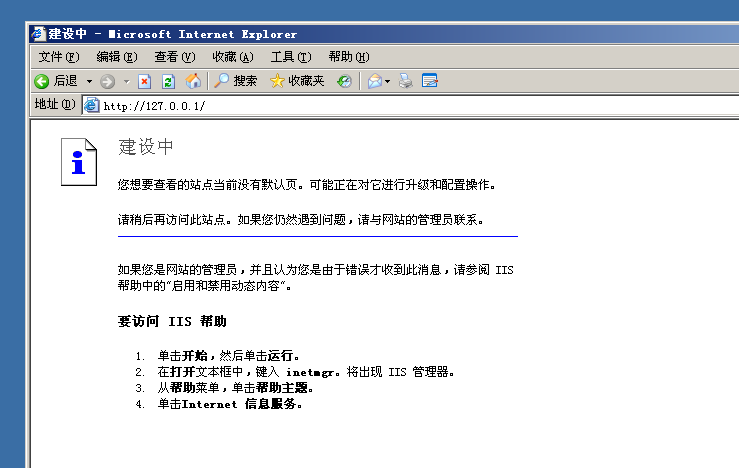This screenshot has width=739, height=468.
Task: Open the 编辑(E) menu
Action: (117, 57)
